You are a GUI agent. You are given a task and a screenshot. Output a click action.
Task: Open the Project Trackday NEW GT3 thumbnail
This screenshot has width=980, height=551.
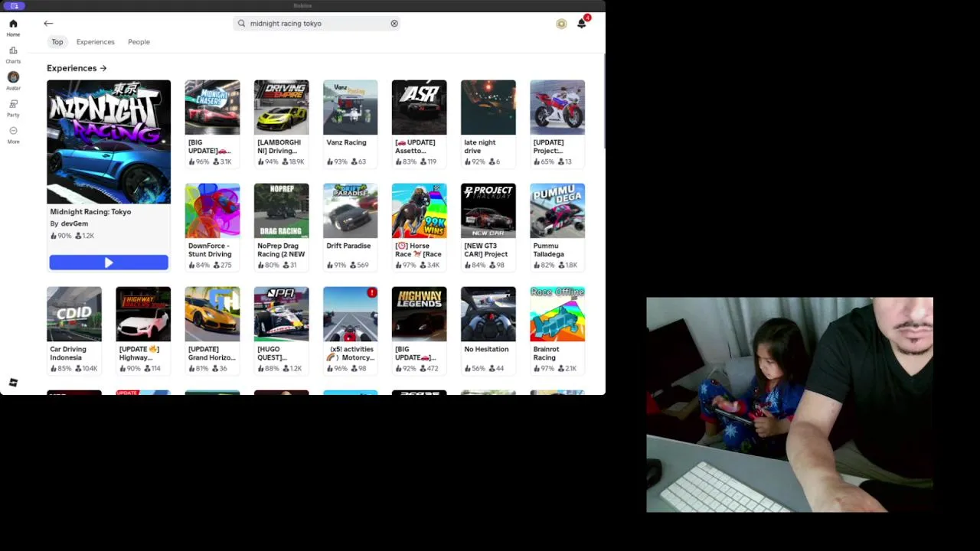click(x=488, y=210)
